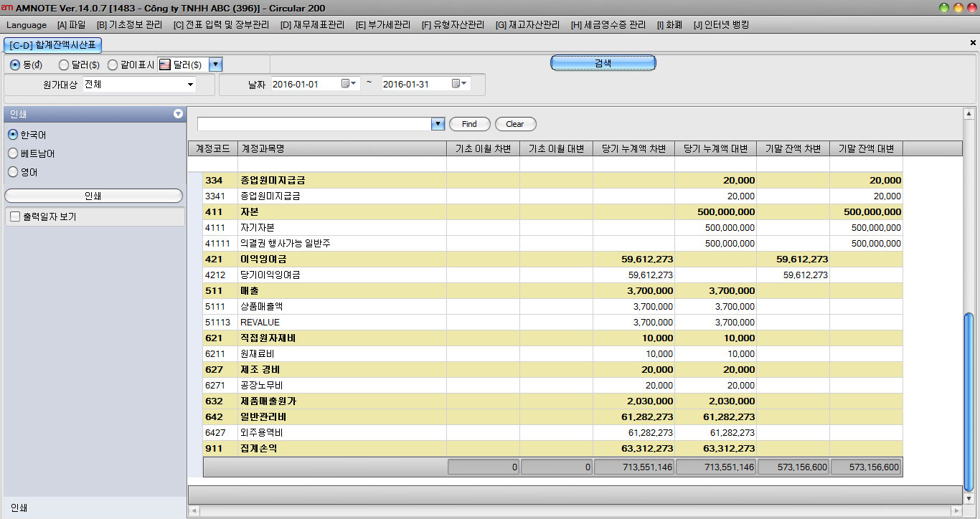980x519 pixels.
Task: Collapse the 인쇄 panel with its arrow icon
Action: (178, 114)
